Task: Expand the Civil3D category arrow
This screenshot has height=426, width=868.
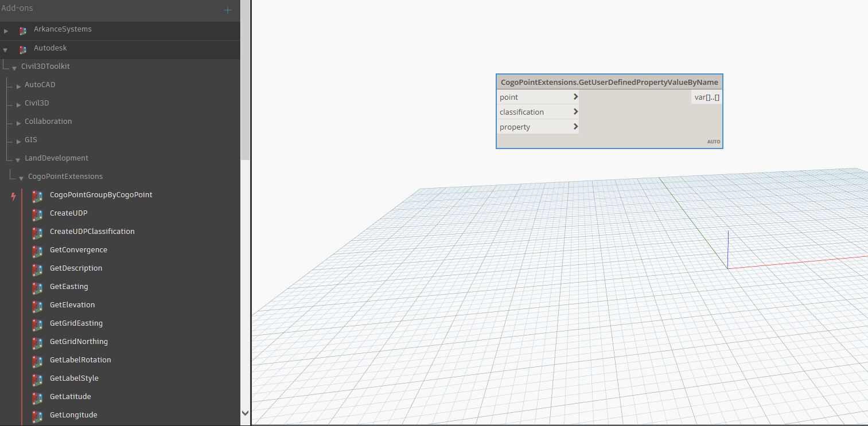Action: 19,104
